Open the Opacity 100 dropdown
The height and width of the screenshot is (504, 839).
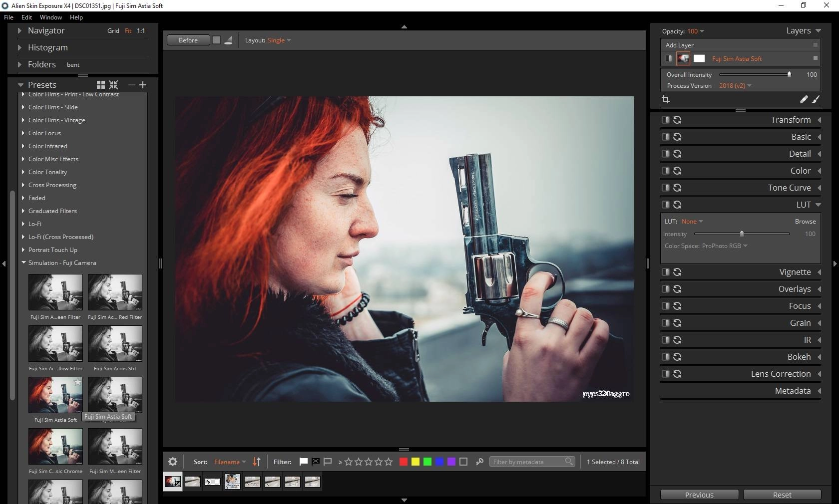tap(696, 31)
